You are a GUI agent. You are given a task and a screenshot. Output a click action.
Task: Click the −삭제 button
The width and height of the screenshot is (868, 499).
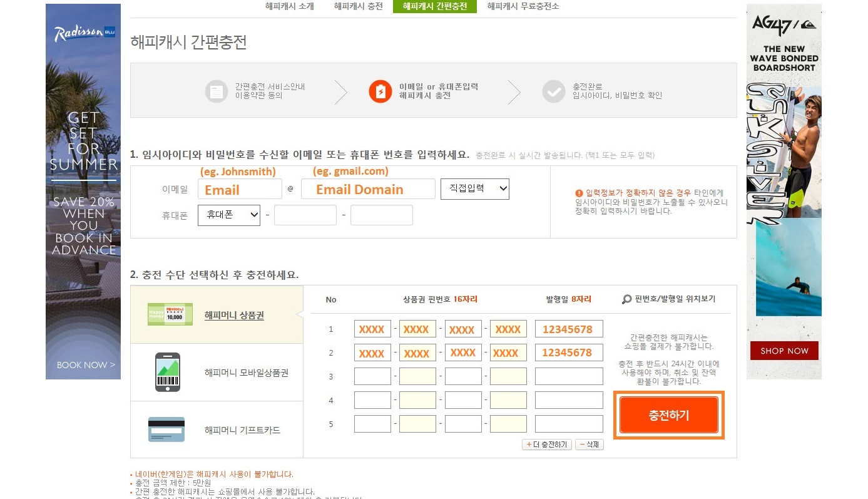point(590,445)
